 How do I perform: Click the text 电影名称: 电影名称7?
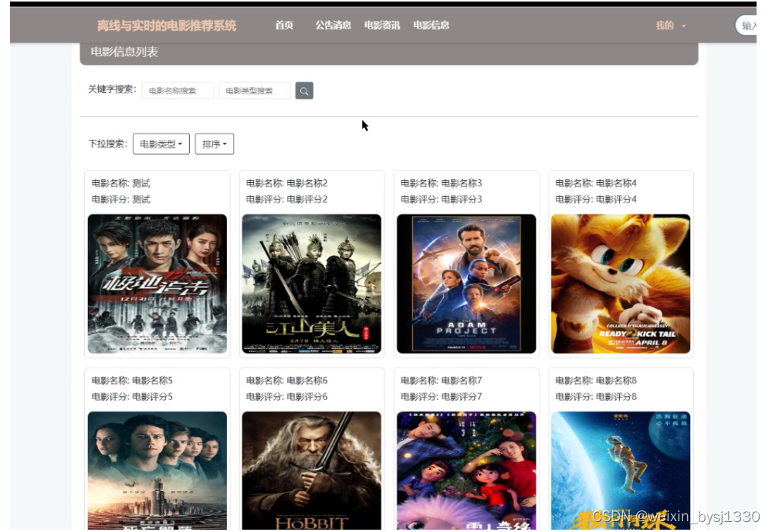441,381
